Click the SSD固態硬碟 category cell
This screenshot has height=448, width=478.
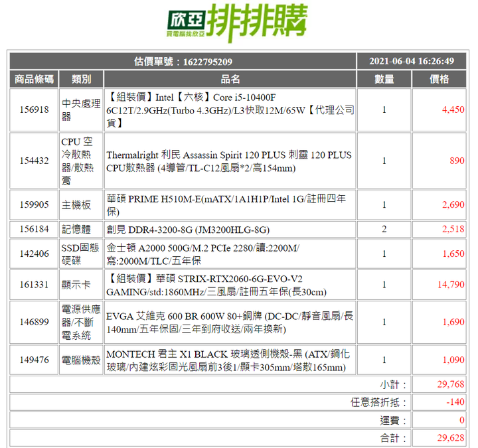tap(81, 254)
